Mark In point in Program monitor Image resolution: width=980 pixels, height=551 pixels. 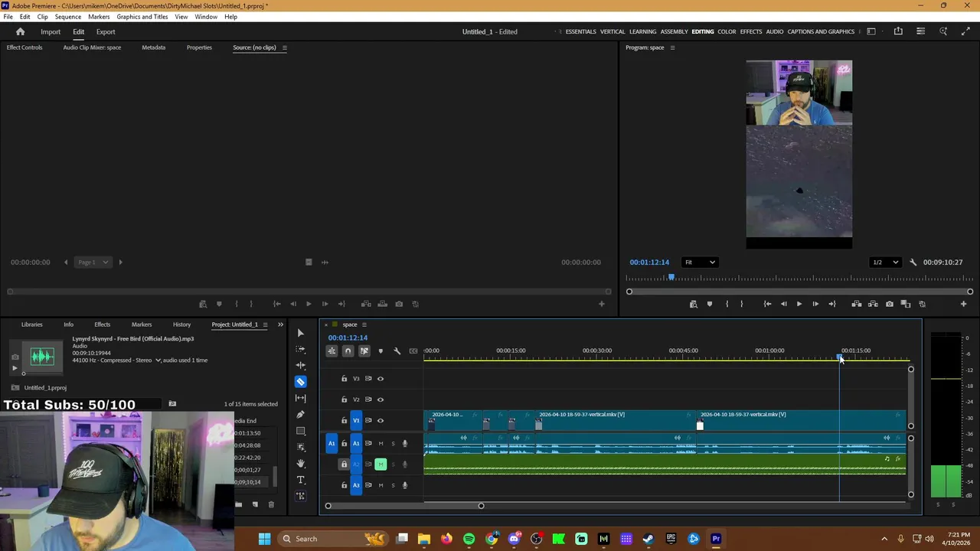(727, 304)
